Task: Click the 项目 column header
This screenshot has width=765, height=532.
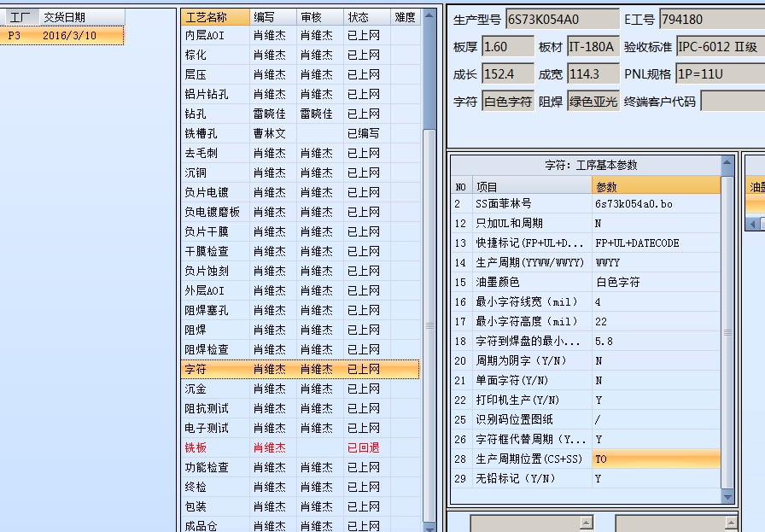Action: [533, 186]
